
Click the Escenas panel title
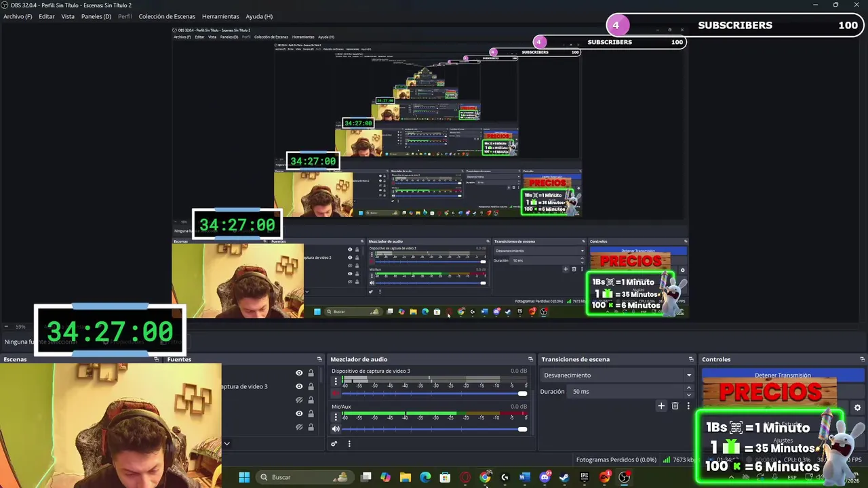coord(15,359)
